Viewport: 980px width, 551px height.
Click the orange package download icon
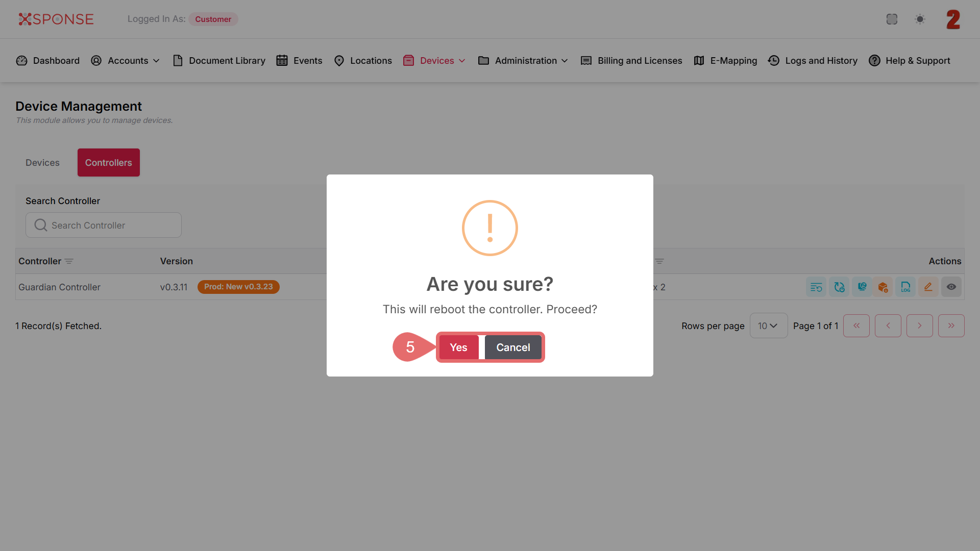[x=883, y=287]
